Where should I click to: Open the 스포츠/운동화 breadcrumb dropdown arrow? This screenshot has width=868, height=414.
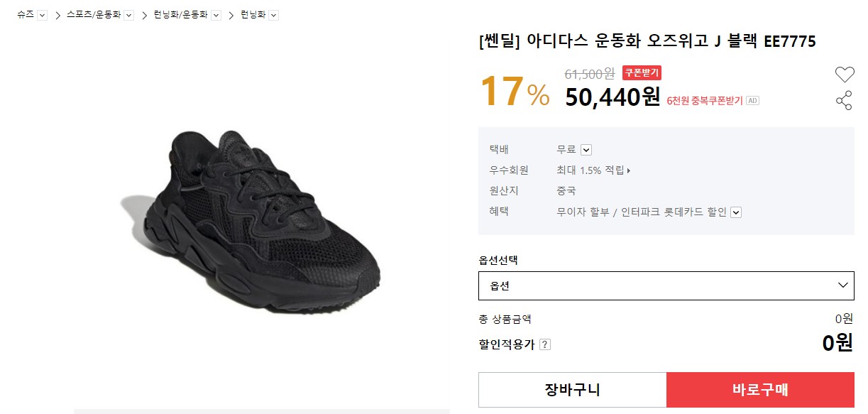129,15
